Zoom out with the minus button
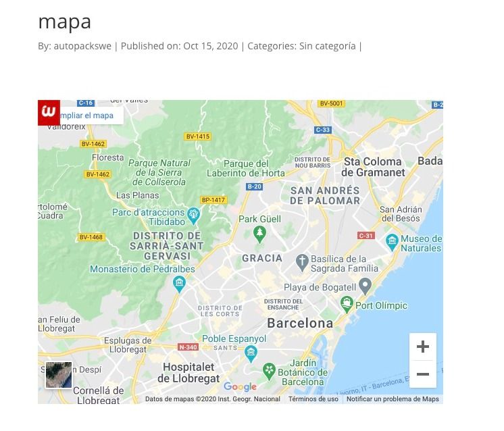 pos(423,374)
